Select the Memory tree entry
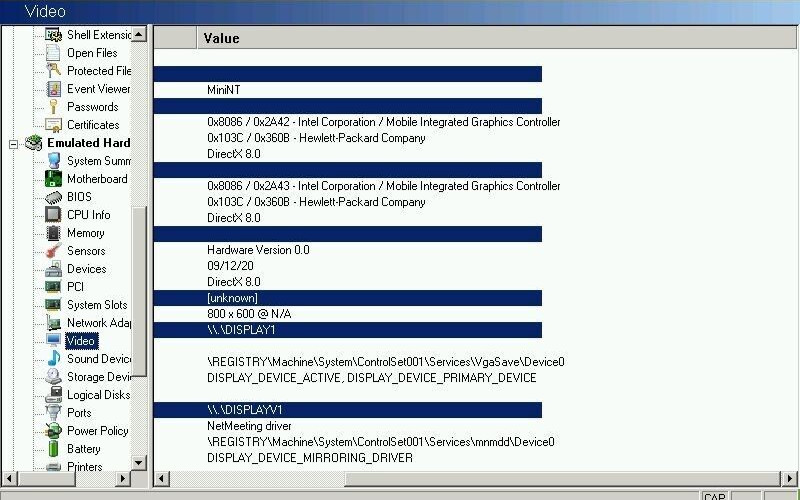Viewport: 800px width, 500px height. [85, 233]
